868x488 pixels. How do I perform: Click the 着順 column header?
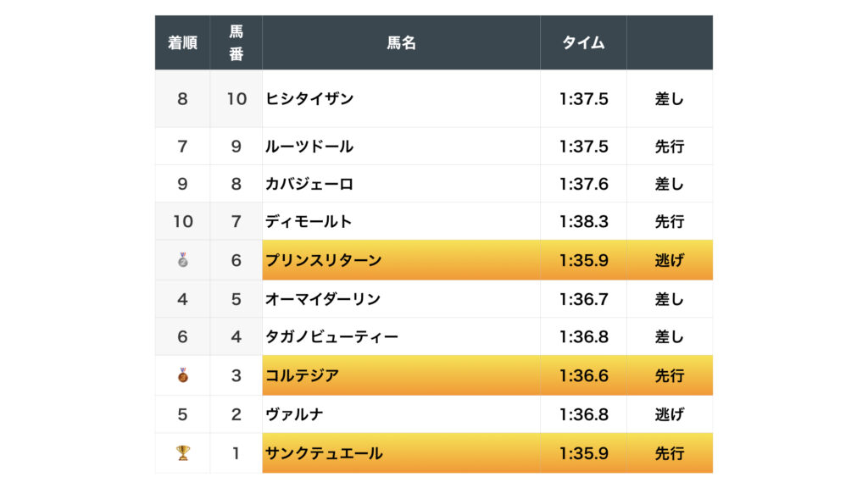coord(182,42)
